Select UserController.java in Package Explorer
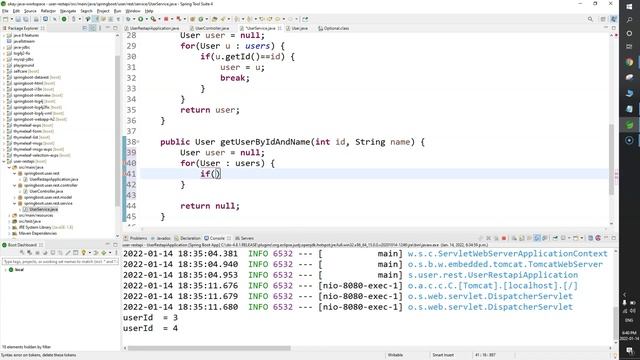 46,191
